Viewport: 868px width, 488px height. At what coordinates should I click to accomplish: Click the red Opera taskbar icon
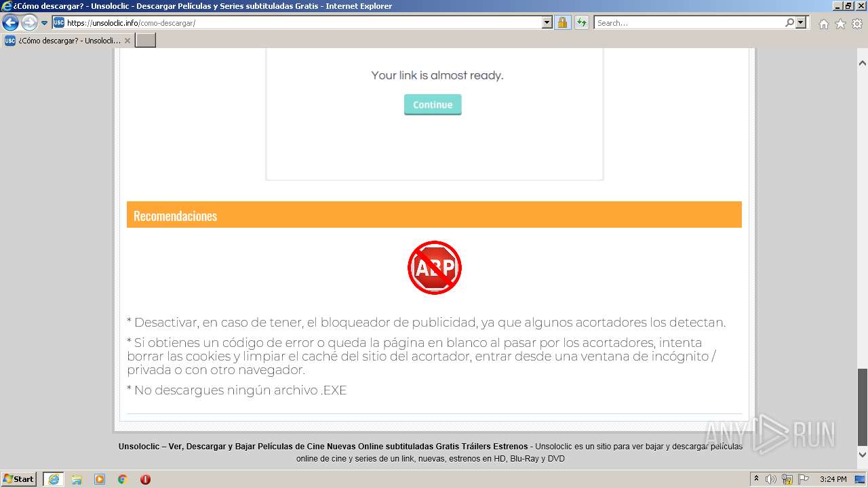click(x=145, y=479)
